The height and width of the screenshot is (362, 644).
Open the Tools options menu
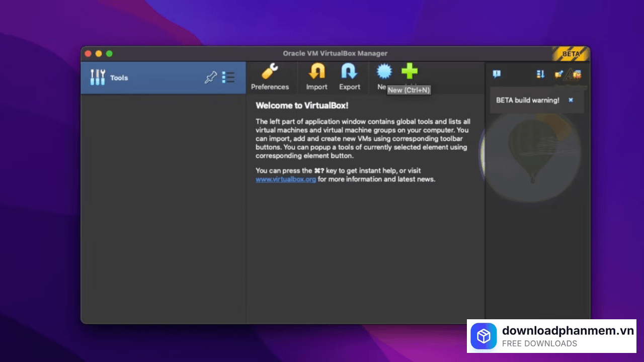pos(228,77)
